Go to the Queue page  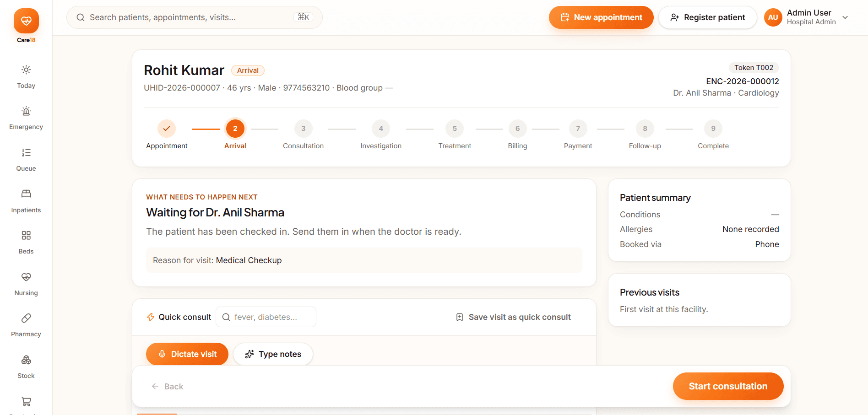tap(26, 160)
